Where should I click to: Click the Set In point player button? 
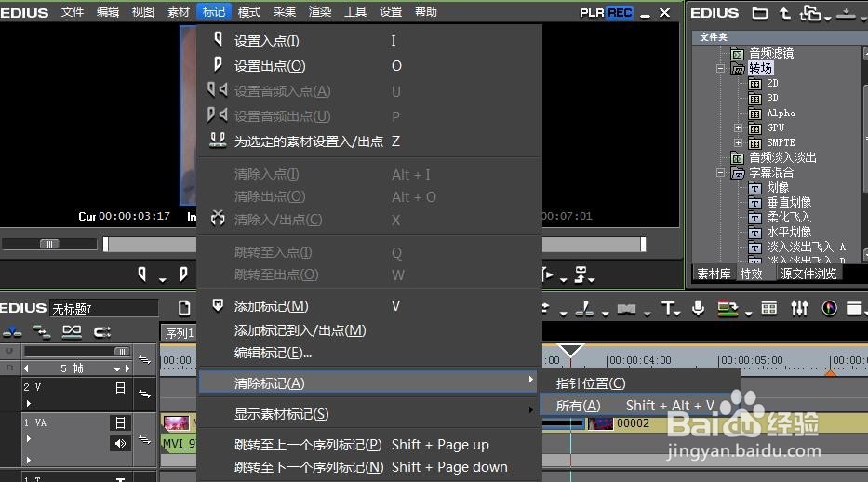coord(141,274)
